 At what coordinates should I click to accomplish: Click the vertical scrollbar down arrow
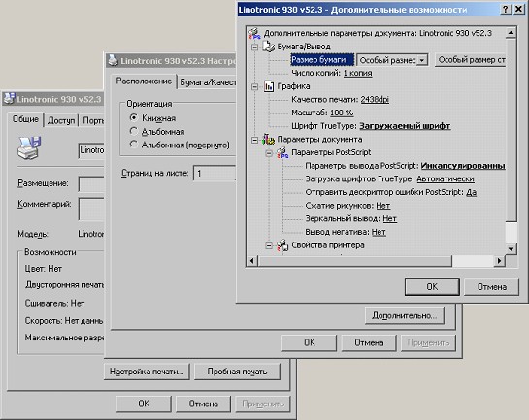(511, 249)
